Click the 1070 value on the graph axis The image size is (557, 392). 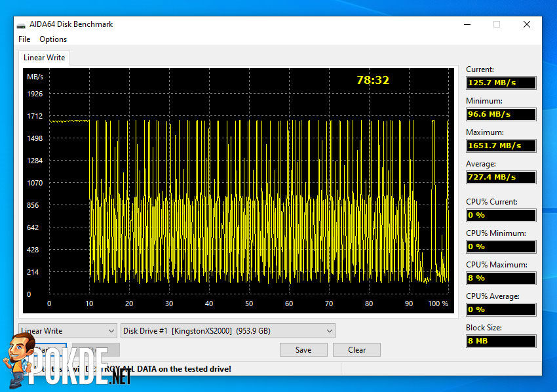tap(35, 183)
